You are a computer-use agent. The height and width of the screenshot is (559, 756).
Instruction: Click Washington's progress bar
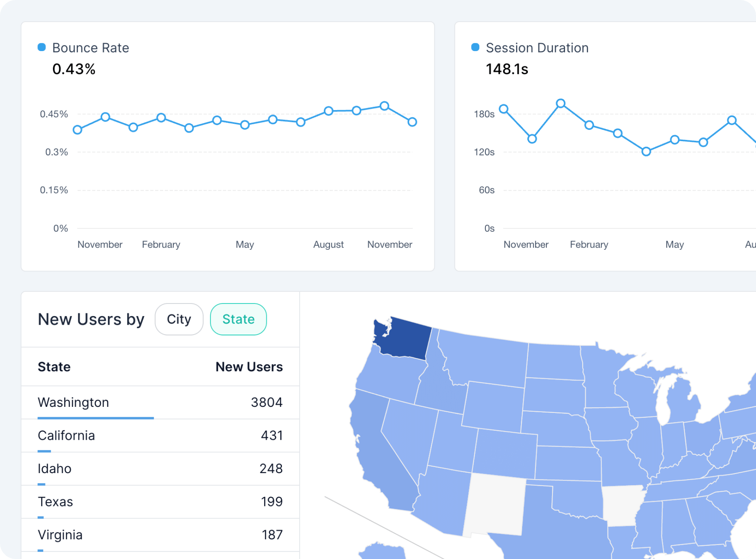coord(96,418)
